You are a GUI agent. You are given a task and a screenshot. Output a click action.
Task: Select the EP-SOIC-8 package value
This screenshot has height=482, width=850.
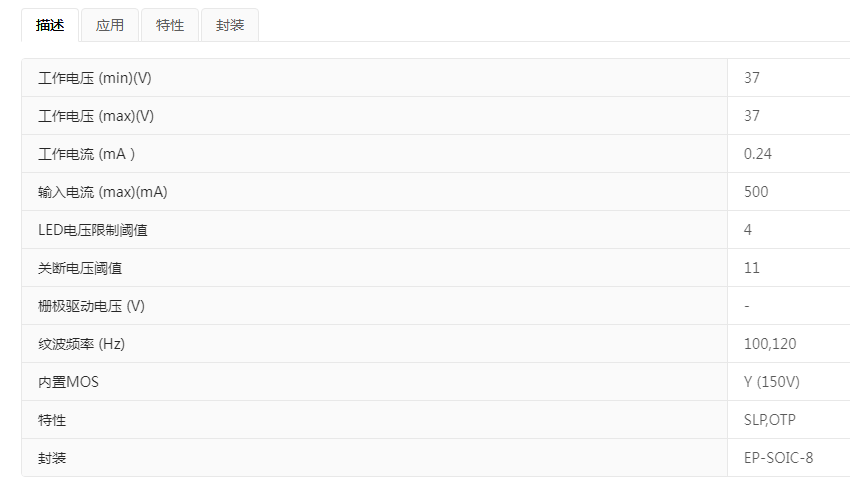pos(778,458)
